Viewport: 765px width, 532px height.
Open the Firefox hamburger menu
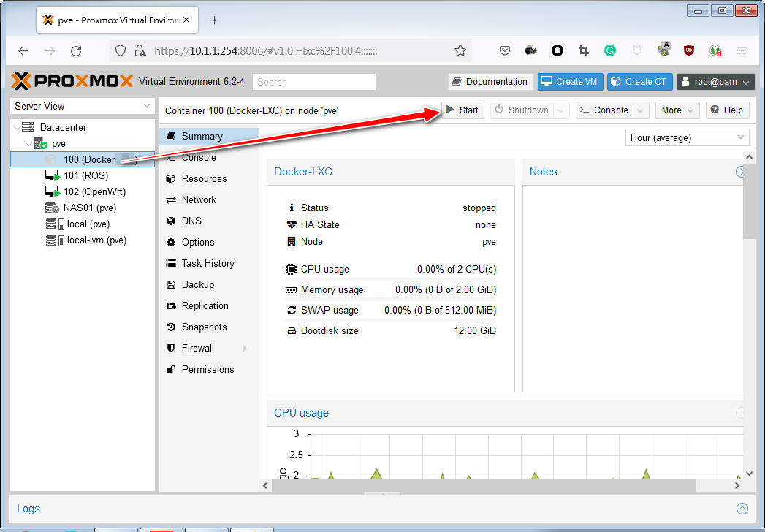coord(741,50)
